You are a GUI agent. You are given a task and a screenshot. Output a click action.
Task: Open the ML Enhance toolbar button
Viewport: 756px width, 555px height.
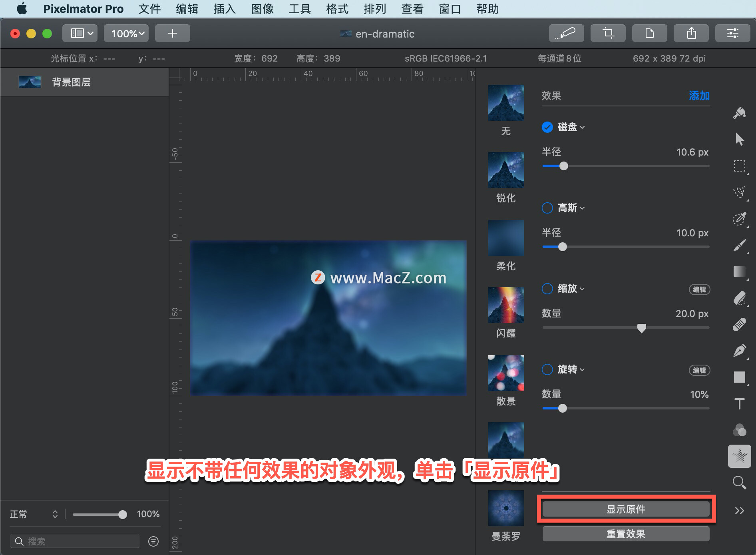566,33
